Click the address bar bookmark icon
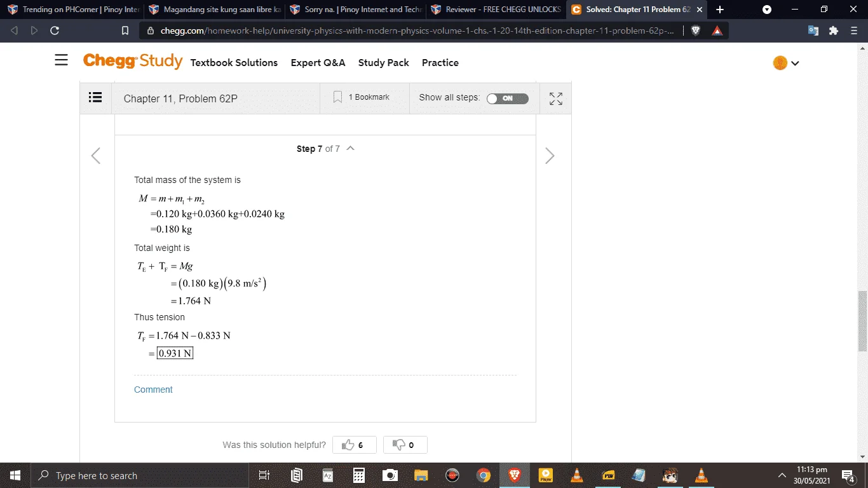This screenshot has width=868, height=488. 125,30
